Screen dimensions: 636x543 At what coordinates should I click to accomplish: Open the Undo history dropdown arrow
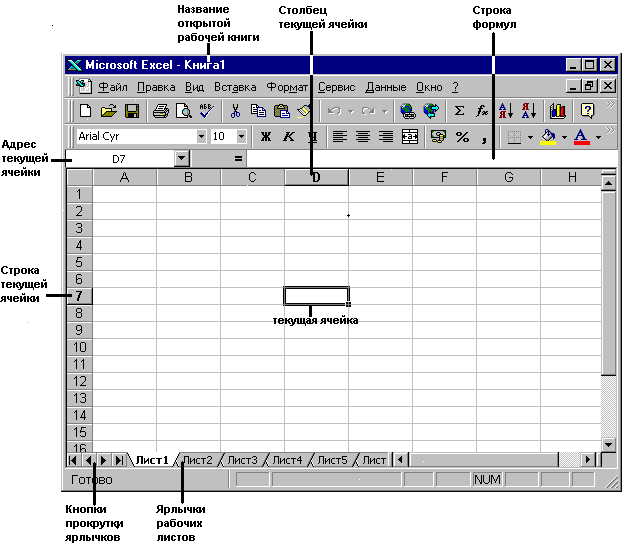(351, 112)
